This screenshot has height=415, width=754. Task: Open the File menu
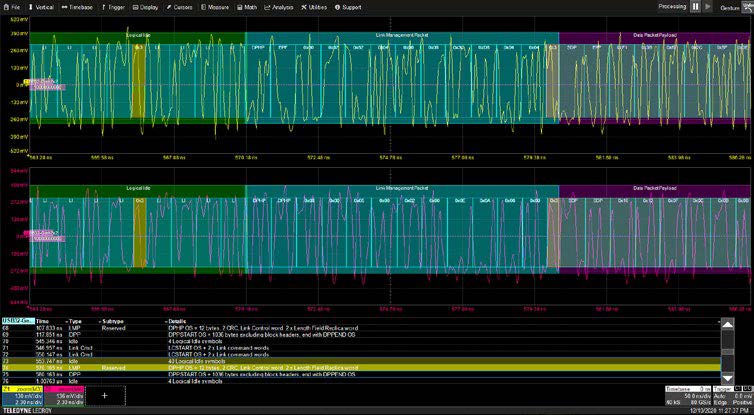(x=11, y=6)
